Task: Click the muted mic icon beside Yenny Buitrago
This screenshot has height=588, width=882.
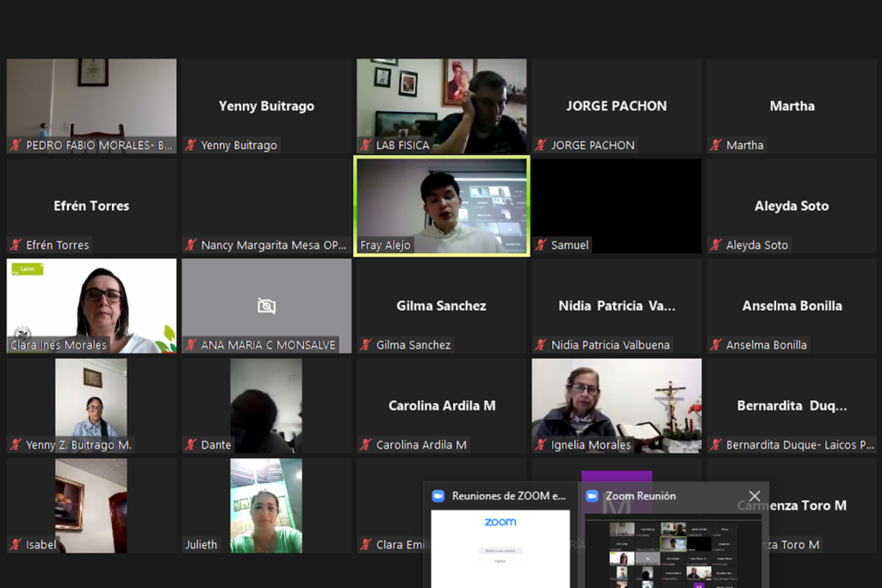Action: pyautogui.click(x=190, y=145)
